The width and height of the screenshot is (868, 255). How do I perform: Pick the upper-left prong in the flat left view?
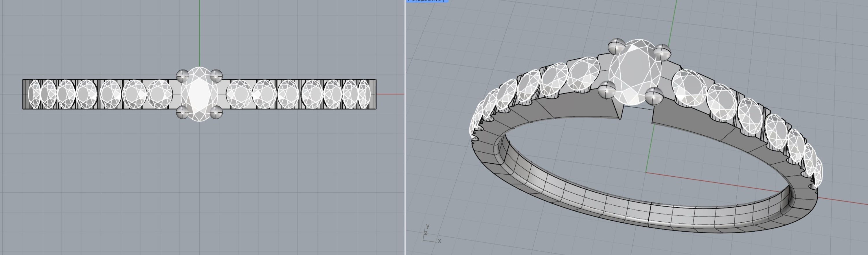[x=183, y=76]
